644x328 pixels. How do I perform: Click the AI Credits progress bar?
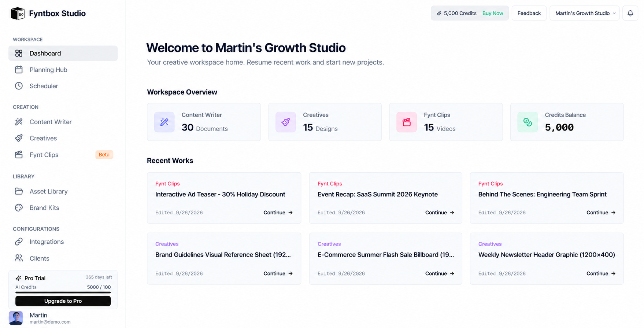point(63,292)
